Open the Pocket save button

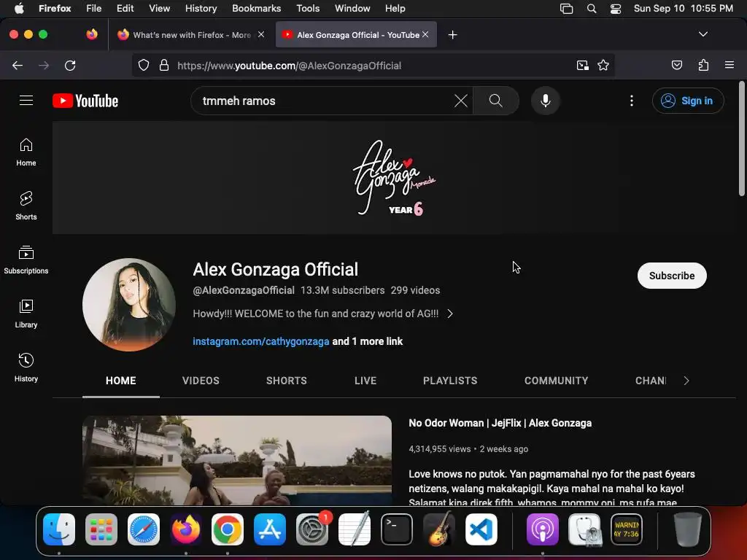[x=677, y=66]
